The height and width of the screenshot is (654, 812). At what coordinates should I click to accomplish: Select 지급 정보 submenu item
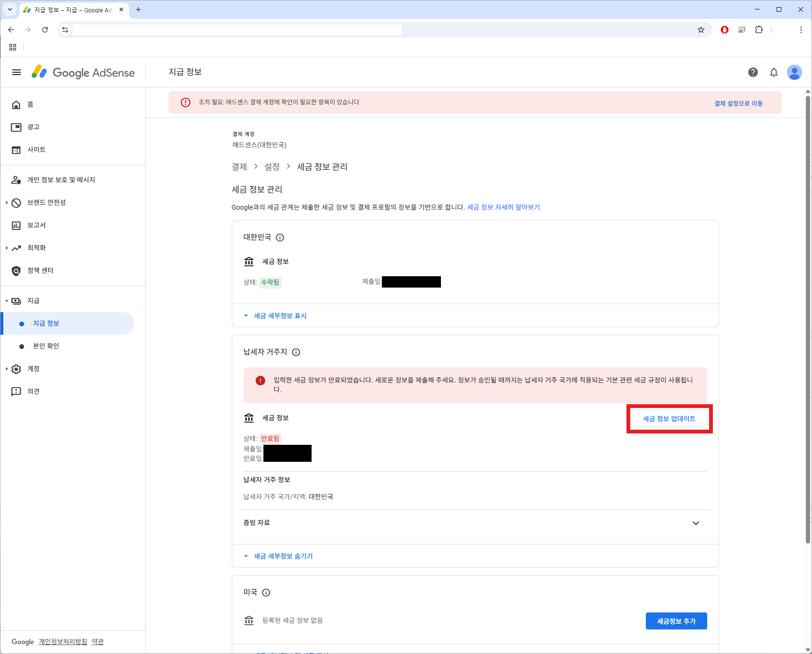(68, 323)
